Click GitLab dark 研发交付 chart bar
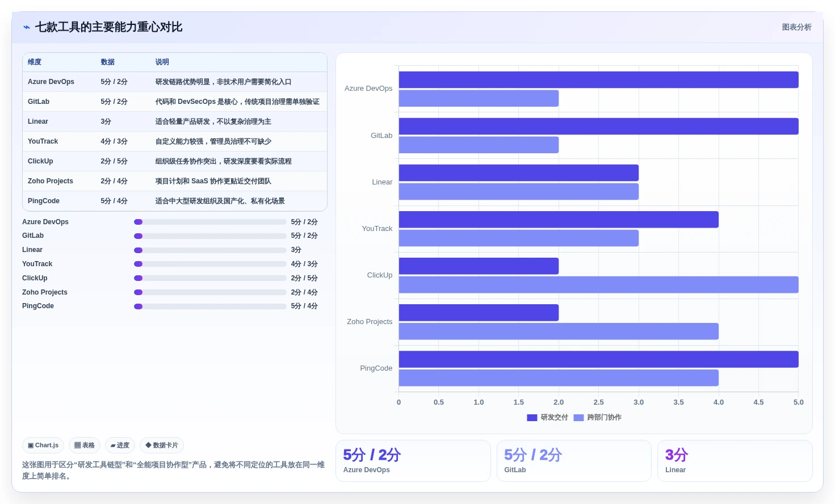Viewport: 835px width, 504px height. click(x=598, y=126)
